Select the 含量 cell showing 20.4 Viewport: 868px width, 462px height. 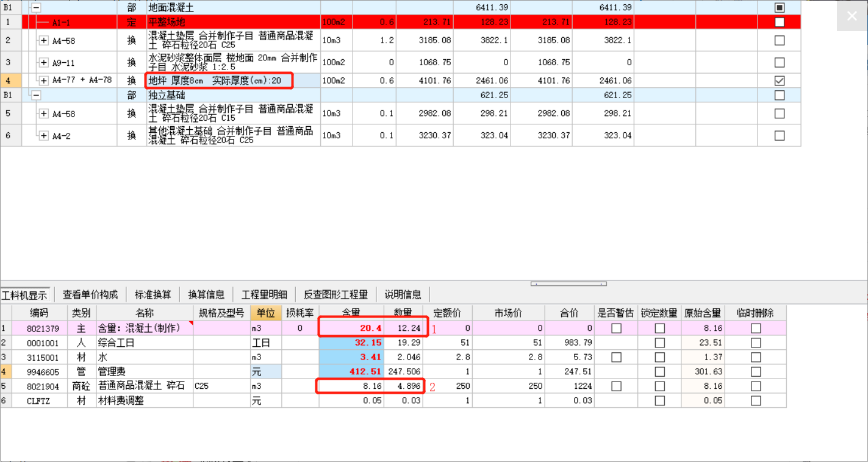click(x=351, y=328)
